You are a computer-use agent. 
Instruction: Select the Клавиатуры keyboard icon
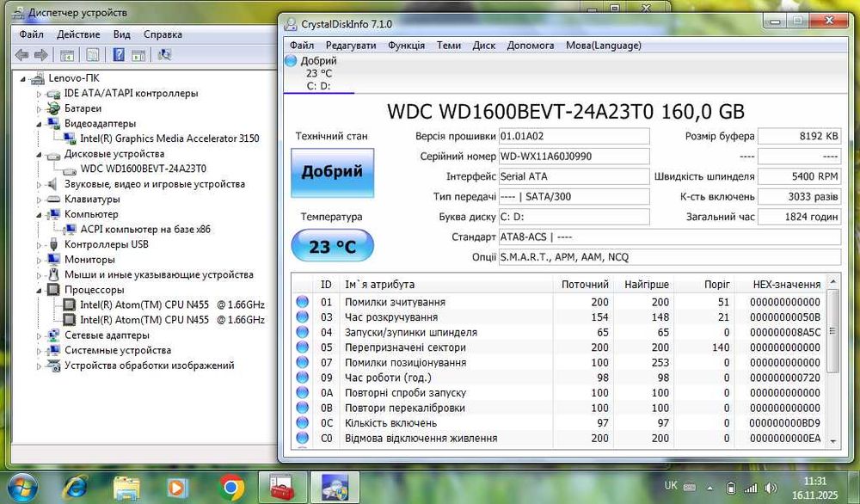(x=53, y=199)
